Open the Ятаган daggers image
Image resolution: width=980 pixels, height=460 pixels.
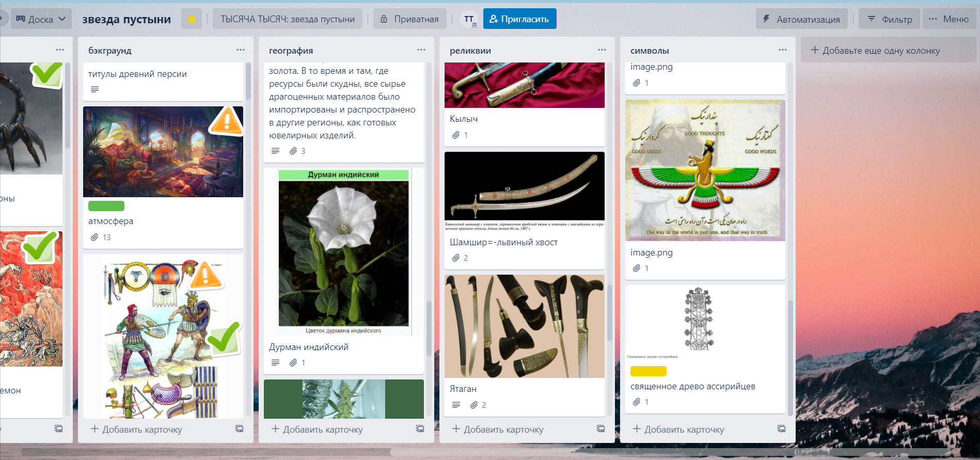[525, 326]
